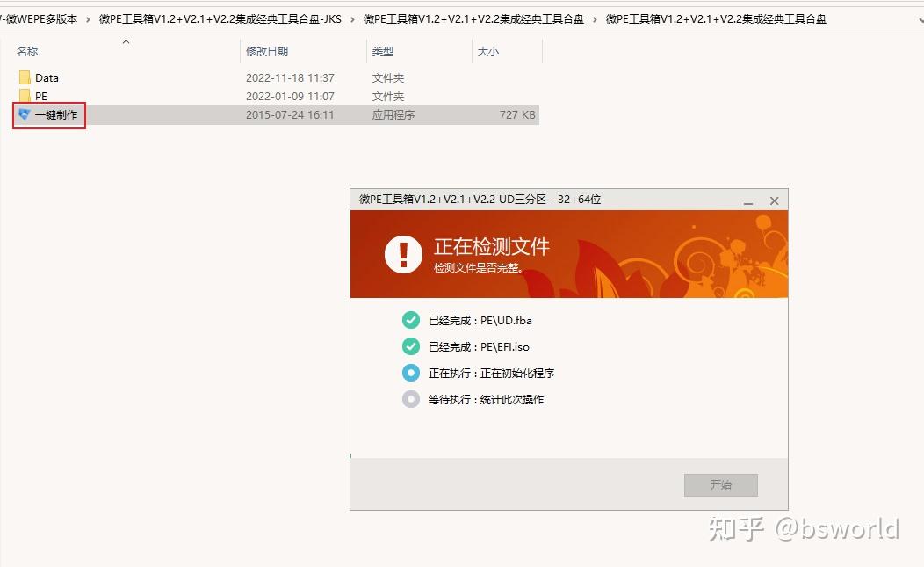This screenshot has height=567, width=924.
Task: Toggle the sort arrow above 名称 column
Action: [126, 41]
